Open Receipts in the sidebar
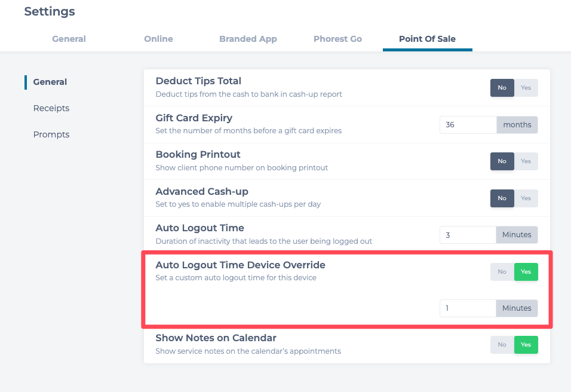The height and width of the screenshot is (392, 571). pos(51,108)
